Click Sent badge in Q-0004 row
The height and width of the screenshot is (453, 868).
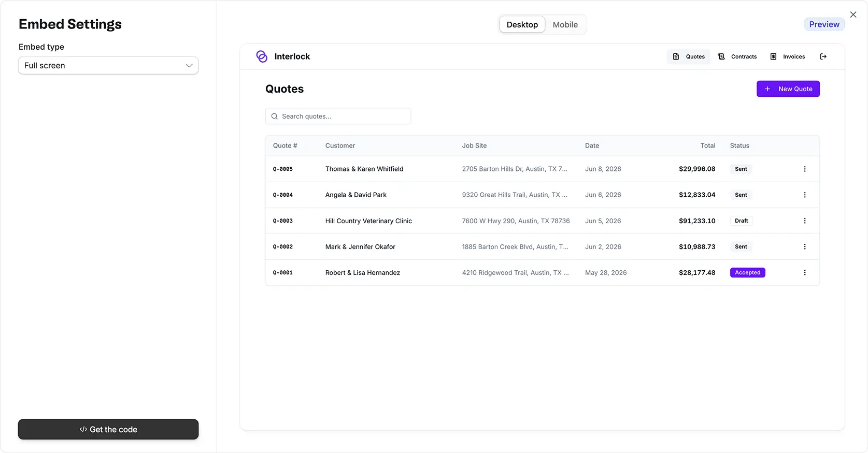(x=741, y=195)
